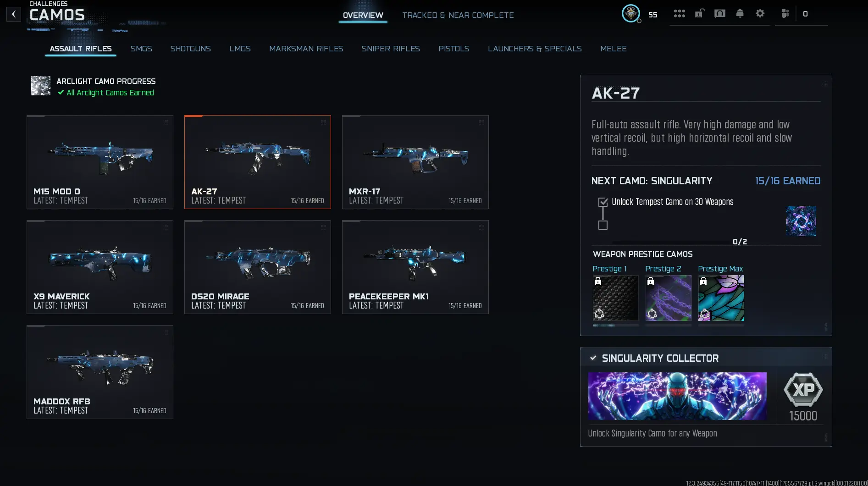Screen dimensions: 868x486
Task: Click the Singularity Collector checkmark
Action: tap(593, 358)
